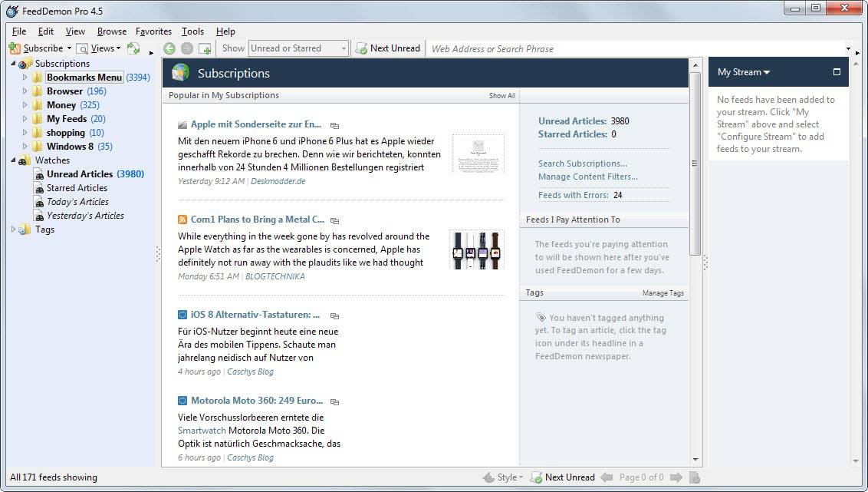Image resolution: width=868 pixels, height=492 pixels.
Task: Click the smartwatch thumbnail in Com1 article
Action: pyautogui.click(x=477, y=250)
